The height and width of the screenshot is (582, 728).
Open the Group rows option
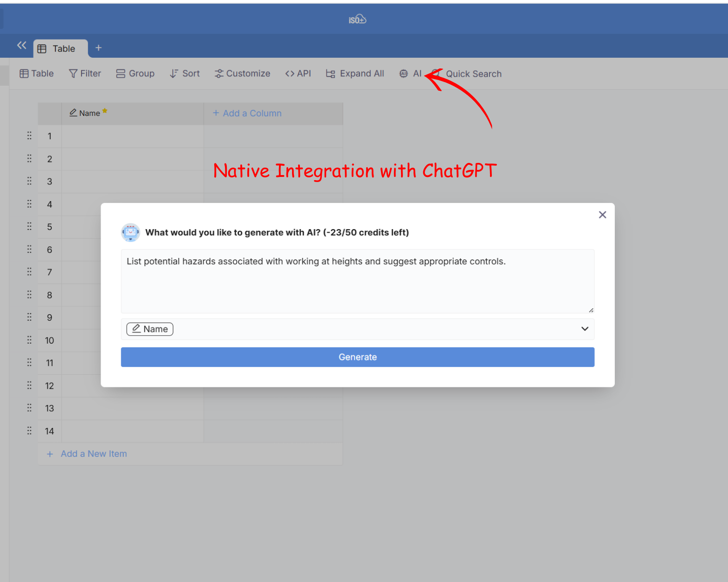tap(135, 74)
